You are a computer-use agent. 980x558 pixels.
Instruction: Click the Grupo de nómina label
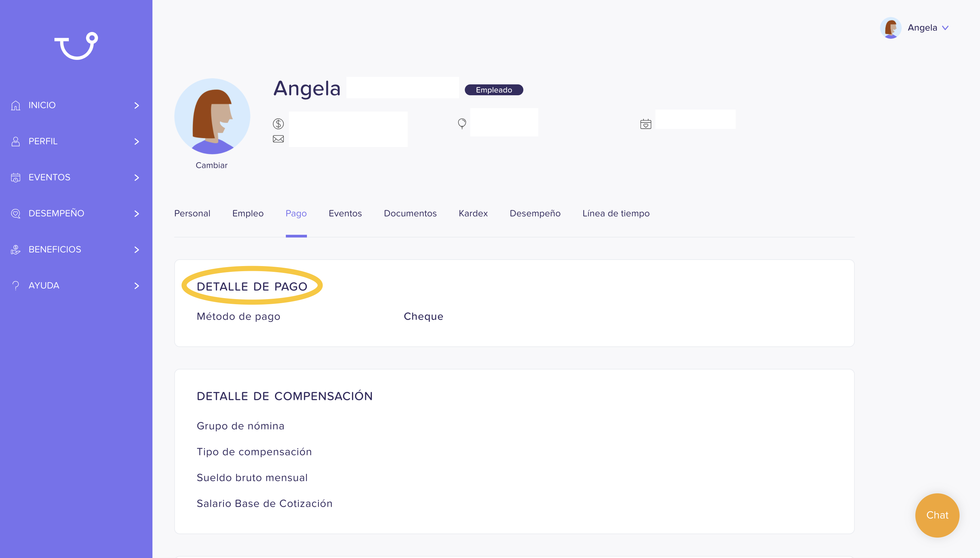tap(240, 426)
